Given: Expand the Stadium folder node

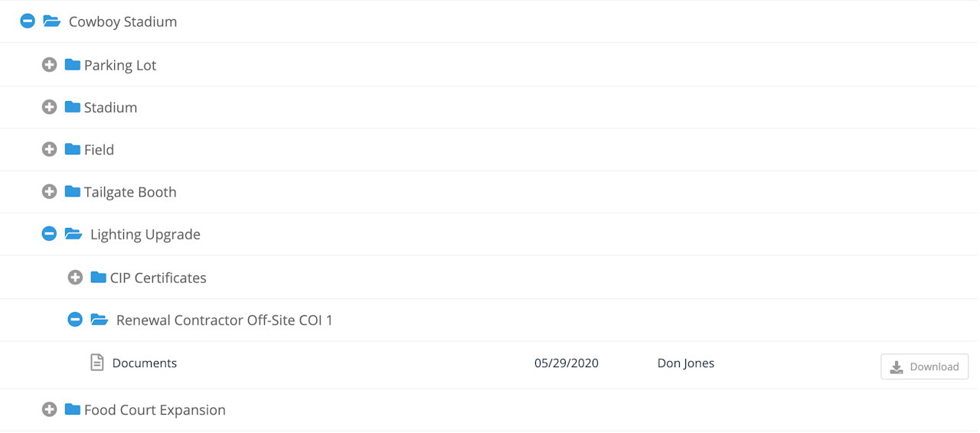Looking at the screenshot, I should pos(49,107).
